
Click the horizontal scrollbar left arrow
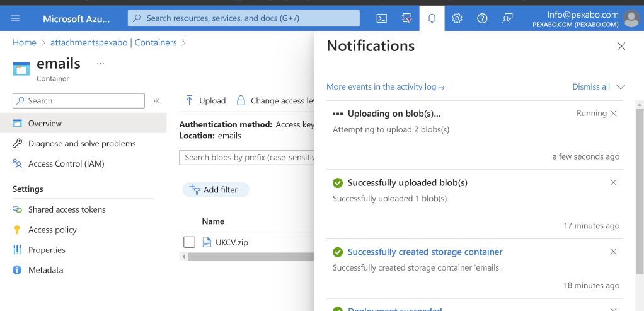pyautogui.click(x=183, y=257)
